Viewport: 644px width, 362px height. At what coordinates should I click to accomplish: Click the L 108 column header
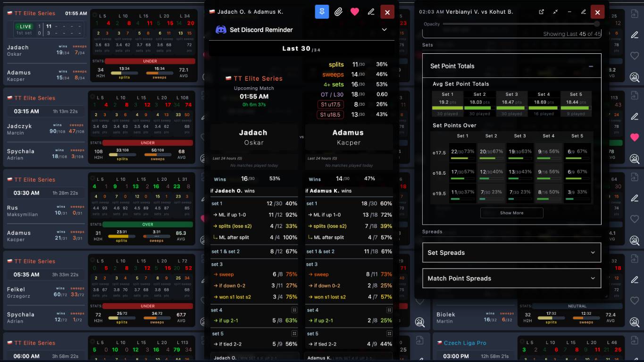click(182, 98)
